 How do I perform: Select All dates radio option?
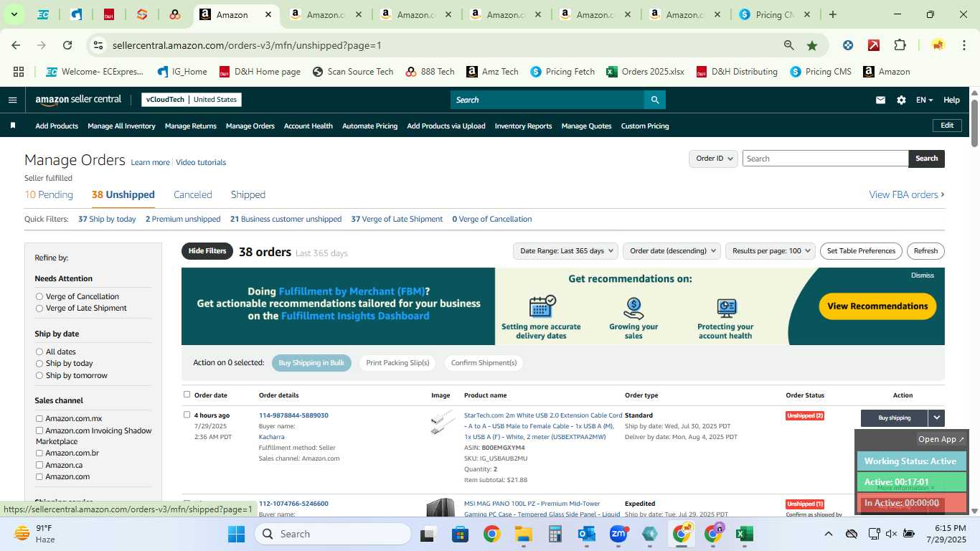click(x=39, y=352)
